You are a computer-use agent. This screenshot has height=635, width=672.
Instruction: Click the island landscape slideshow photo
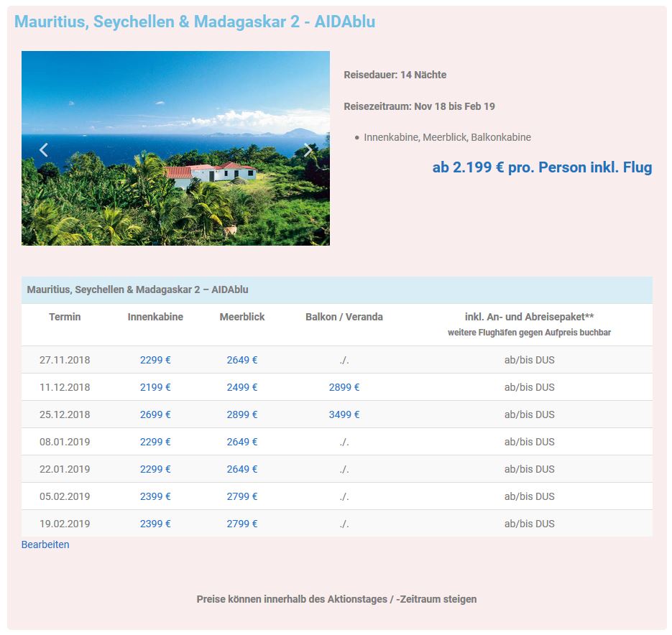coord(175,187)
